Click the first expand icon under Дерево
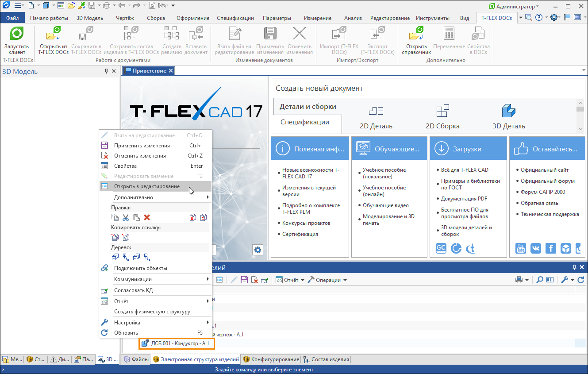 [x=115, y=257]
